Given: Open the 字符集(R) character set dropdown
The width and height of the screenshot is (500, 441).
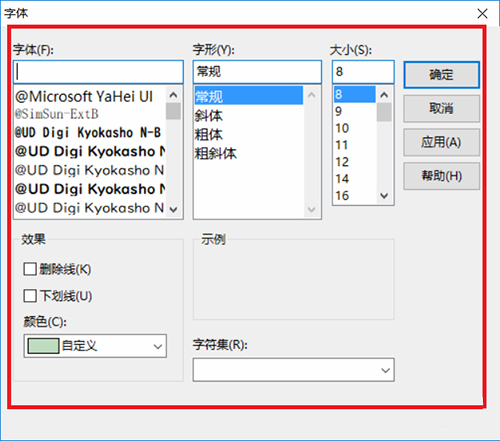Looking at the screenshot, I should (293, 370).
